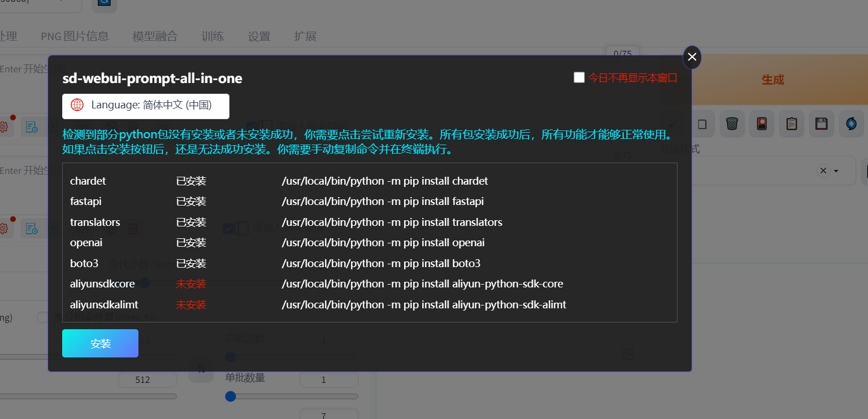The image size is (868, 419).
Task: Expand the preset style dropdown arrow
Action: [x=836, y=171]
